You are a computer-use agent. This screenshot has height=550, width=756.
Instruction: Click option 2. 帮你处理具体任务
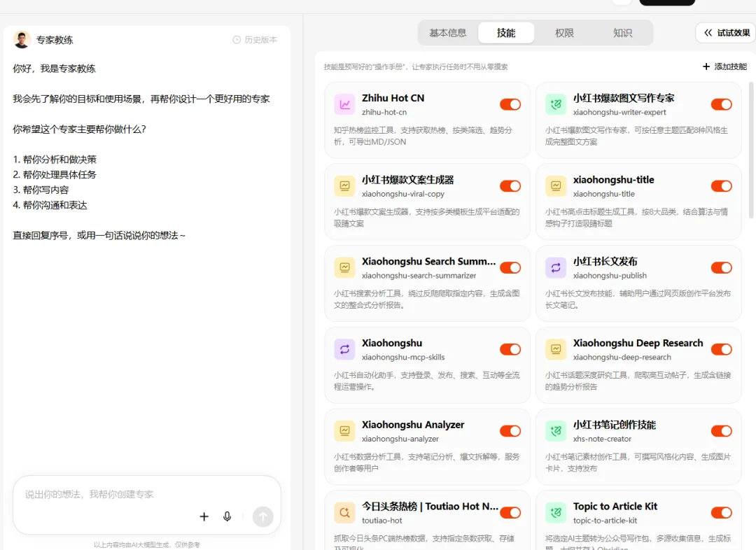click(55, 174)
